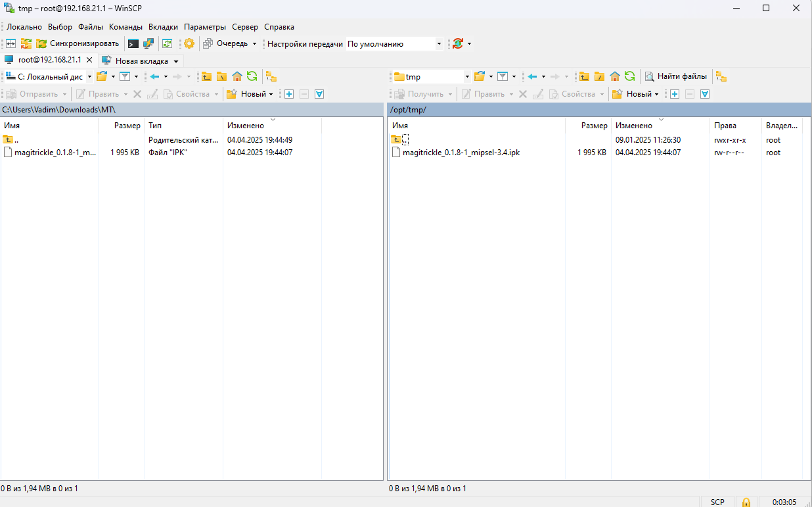Sort local panel by Размер column
The image size is (812, 507).
coord(121,125)
